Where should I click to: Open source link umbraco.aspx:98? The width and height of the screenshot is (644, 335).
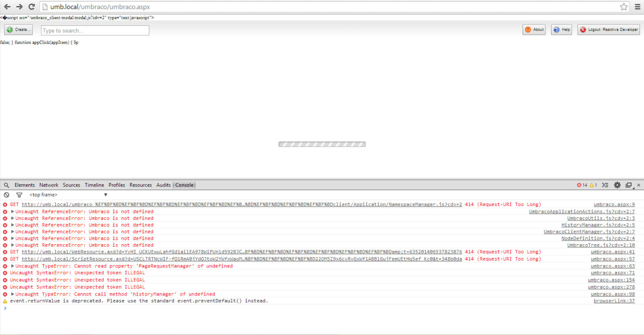613,294
